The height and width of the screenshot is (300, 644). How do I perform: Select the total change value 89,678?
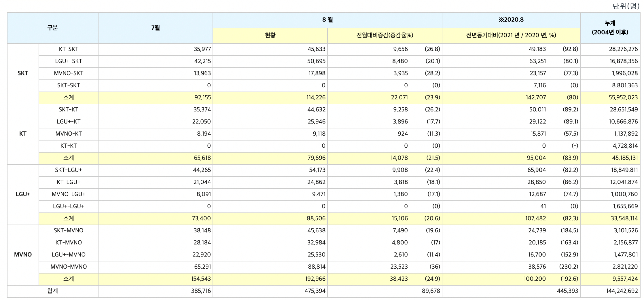(431, 291)
